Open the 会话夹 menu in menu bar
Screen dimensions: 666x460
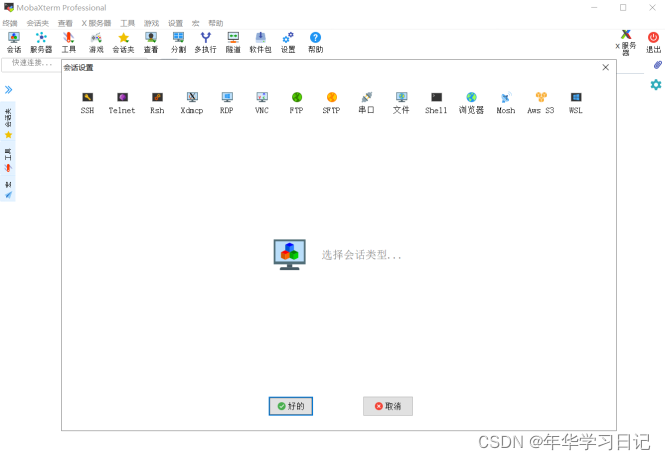click(37, 23)
